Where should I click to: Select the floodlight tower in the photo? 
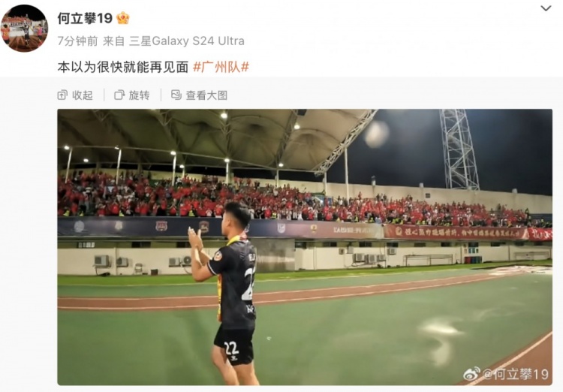pos(459,149)
